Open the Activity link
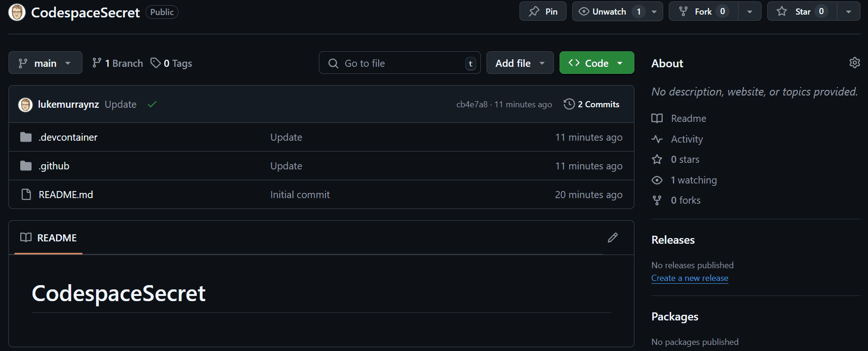 (677, 139)
